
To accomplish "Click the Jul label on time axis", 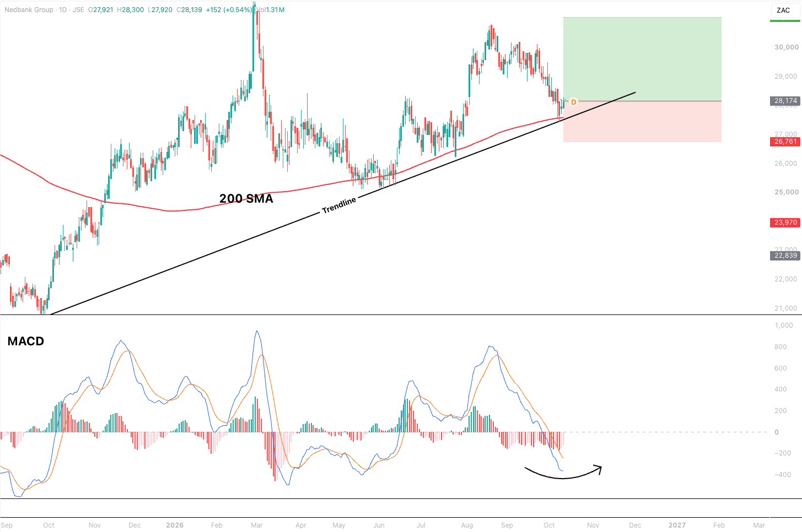I will [x=421, y=525].
